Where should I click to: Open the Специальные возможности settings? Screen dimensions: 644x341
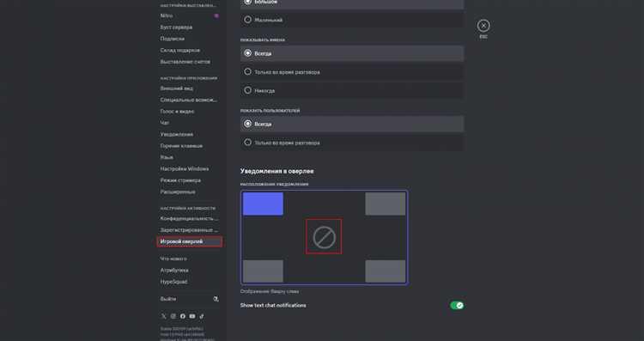(190, 100)
